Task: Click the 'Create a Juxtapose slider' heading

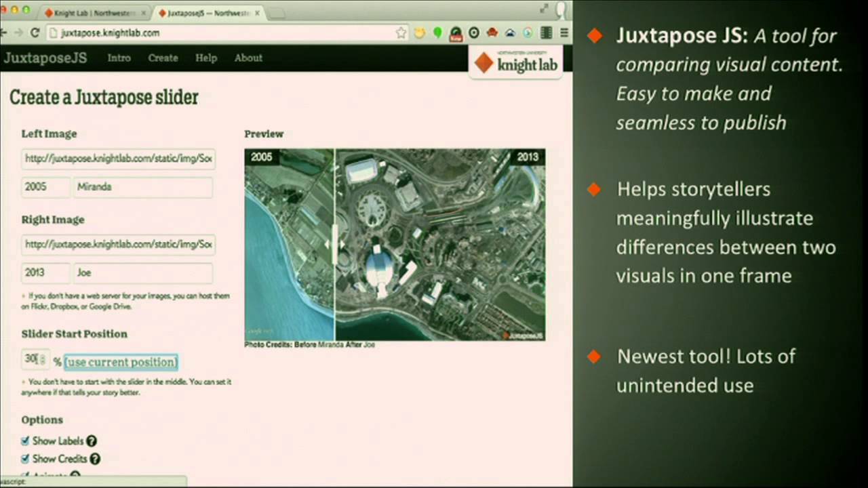Action: 104,98
